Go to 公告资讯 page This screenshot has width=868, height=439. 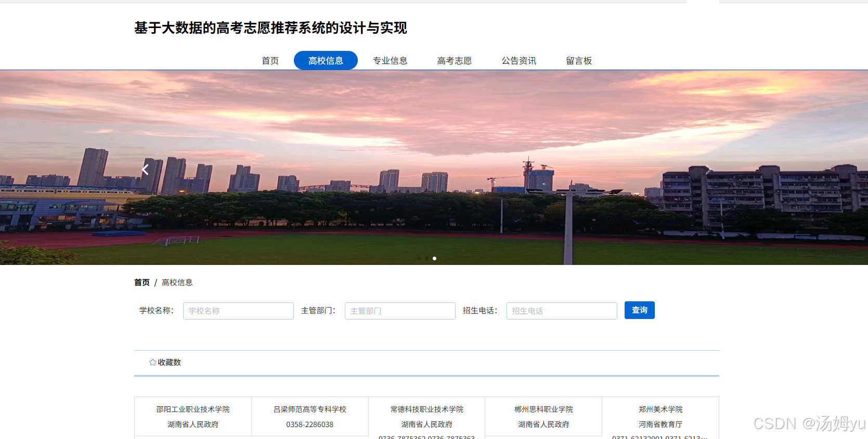[x=519, y=60]
